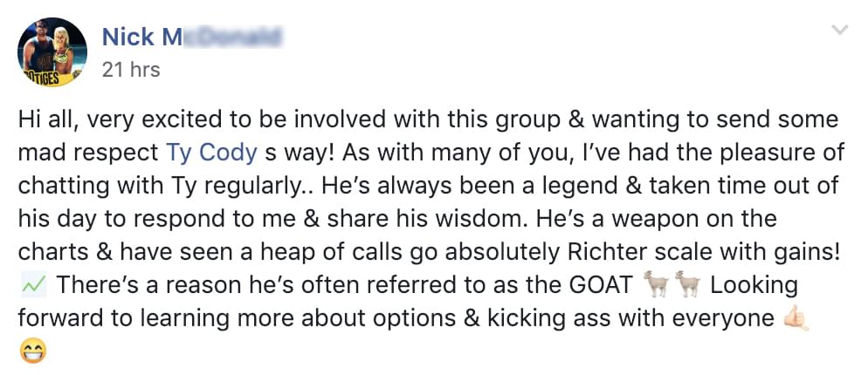The width and height of the screenshot is (868, 375).
Task: Click the call-me hand emoji
Action: 796,318
